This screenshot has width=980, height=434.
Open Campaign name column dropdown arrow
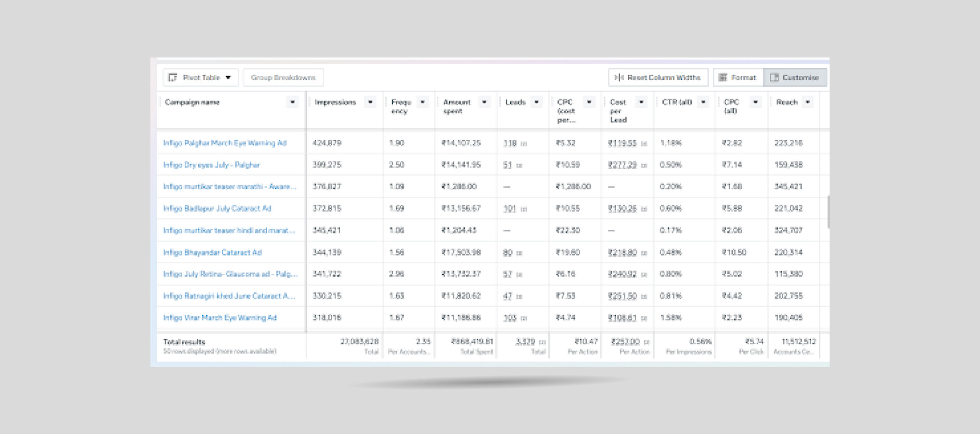pyautogui.click(x=292, y=102)
